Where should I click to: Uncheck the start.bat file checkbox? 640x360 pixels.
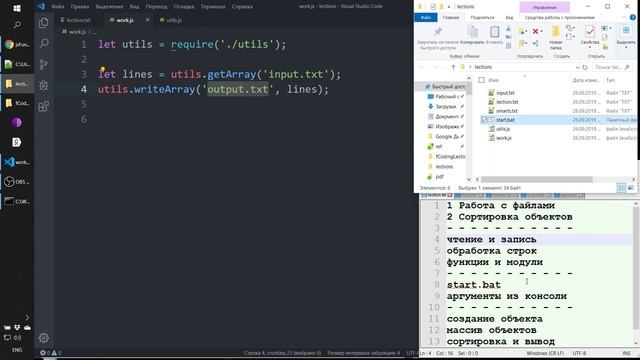point(484,120)
